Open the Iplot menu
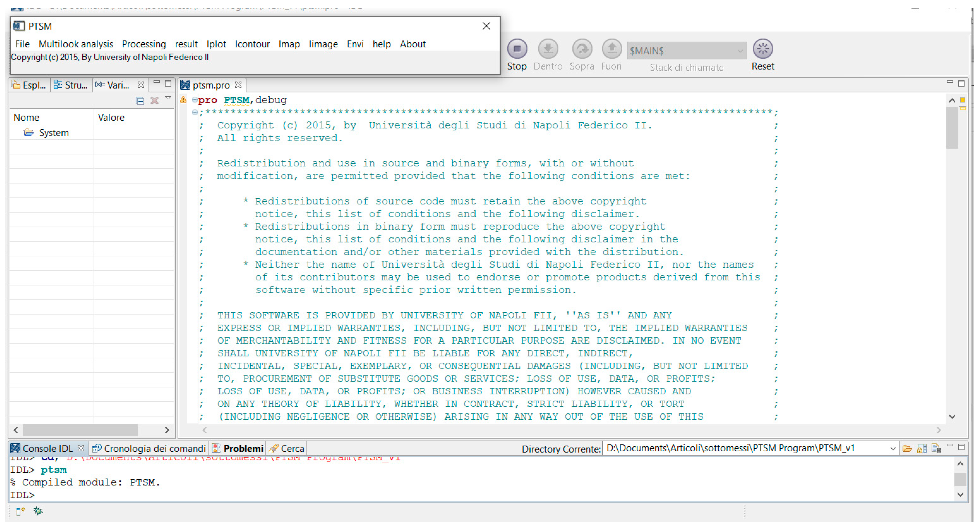The image size is (980, 527). 216,44
